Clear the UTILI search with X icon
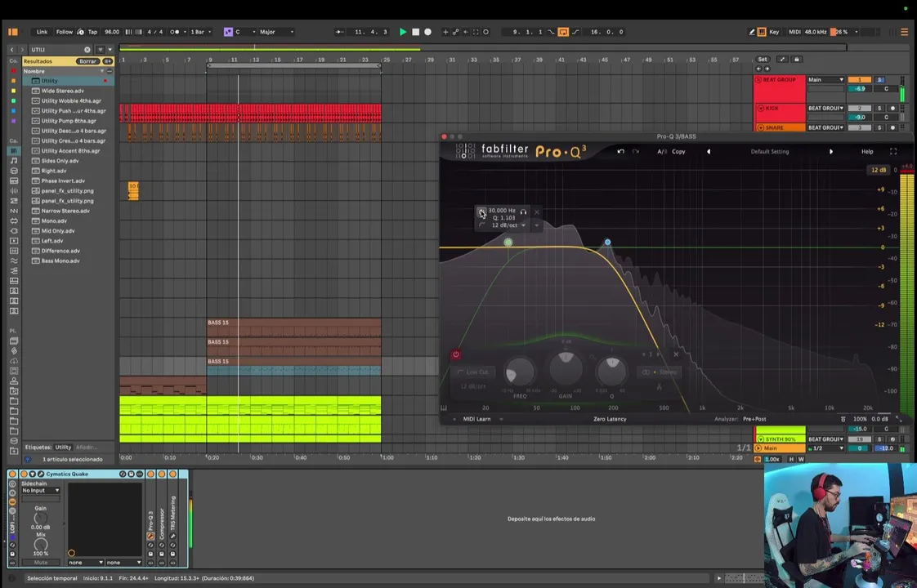The height and width of the screenshot is (588, 917). [87, 50]
